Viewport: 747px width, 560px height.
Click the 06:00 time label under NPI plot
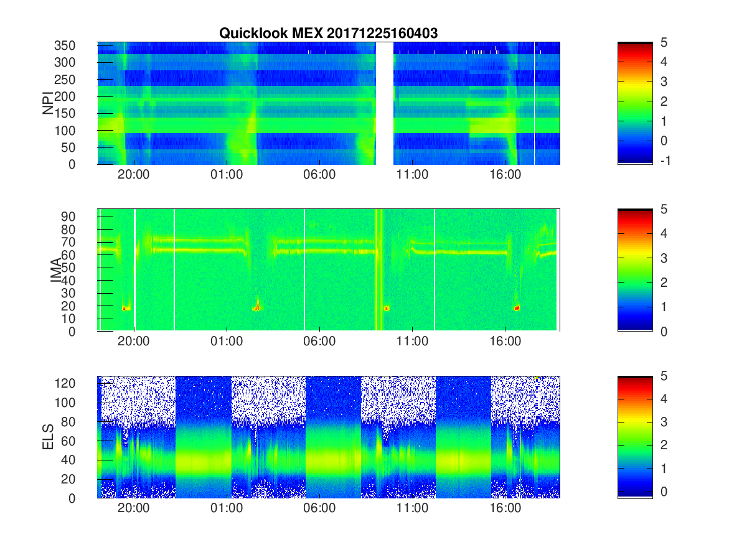tap(319, 175)
